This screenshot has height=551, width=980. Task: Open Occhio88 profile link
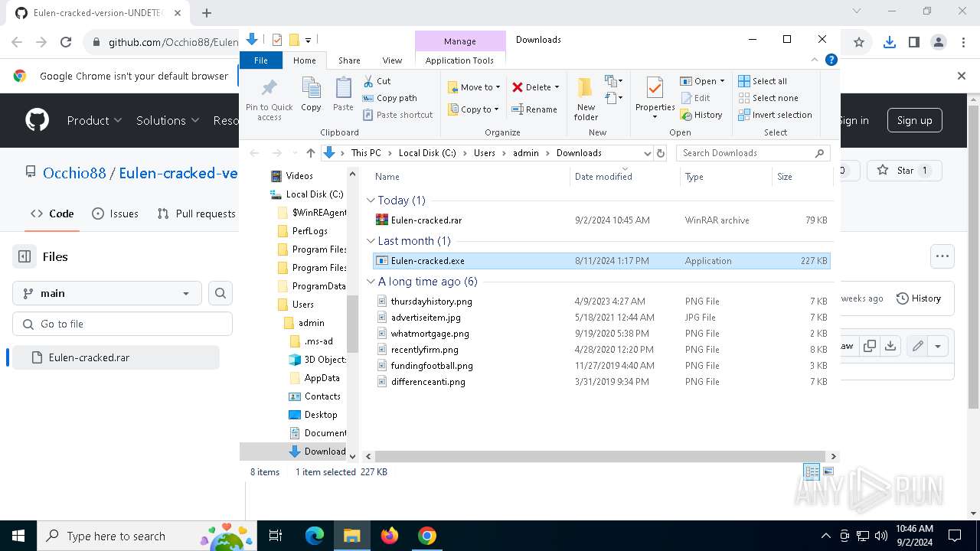[74, 173]
